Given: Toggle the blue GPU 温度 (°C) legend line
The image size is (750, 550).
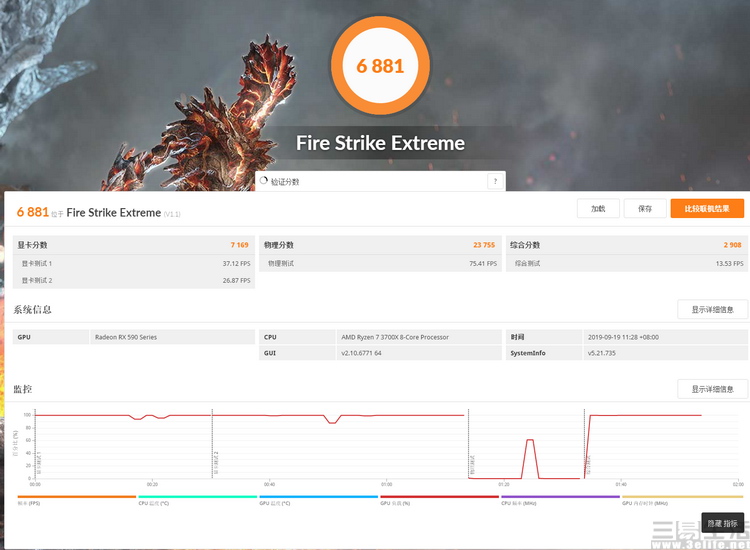Looking at the screenshot, I should pyautogui.click(x=319, y=497).
